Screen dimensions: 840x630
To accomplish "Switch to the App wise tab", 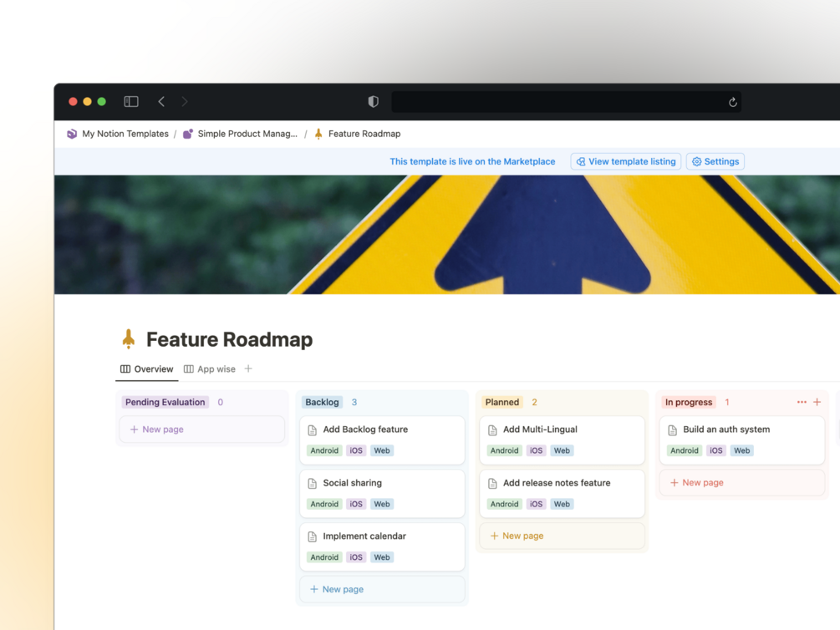I will coord(210,369).
